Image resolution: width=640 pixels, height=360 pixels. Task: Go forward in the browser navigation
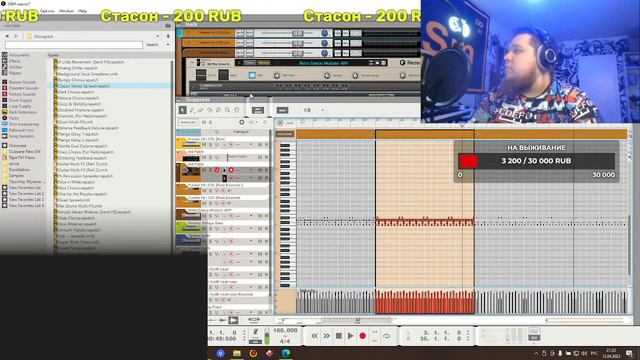16,36
